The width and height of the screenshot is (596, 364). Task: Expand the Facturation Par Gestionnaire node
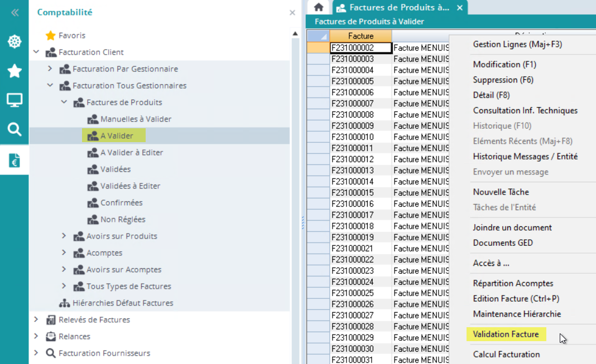[x=50, y=69]
